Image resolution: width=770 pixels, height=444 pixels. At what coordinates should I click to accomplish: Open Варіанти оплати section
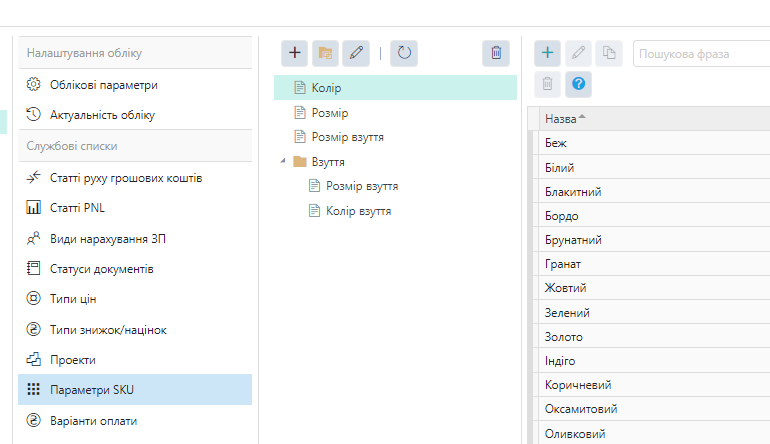(93, 421)
